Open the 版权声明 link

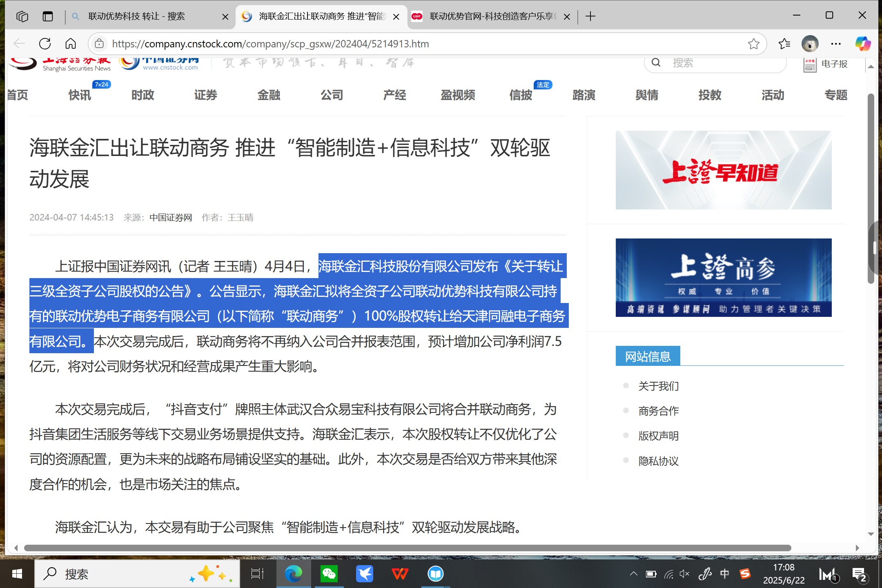659,436
